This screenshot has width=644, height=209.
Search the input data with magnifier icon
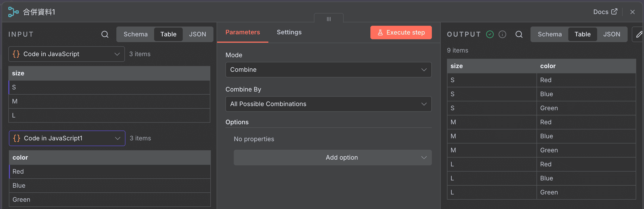point(105,34)
